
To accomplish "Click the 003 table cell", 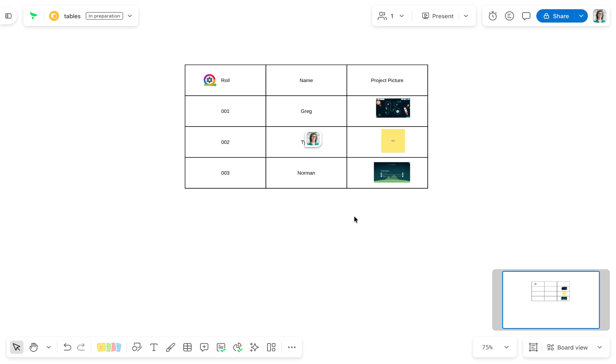I will tap(225, 173).
